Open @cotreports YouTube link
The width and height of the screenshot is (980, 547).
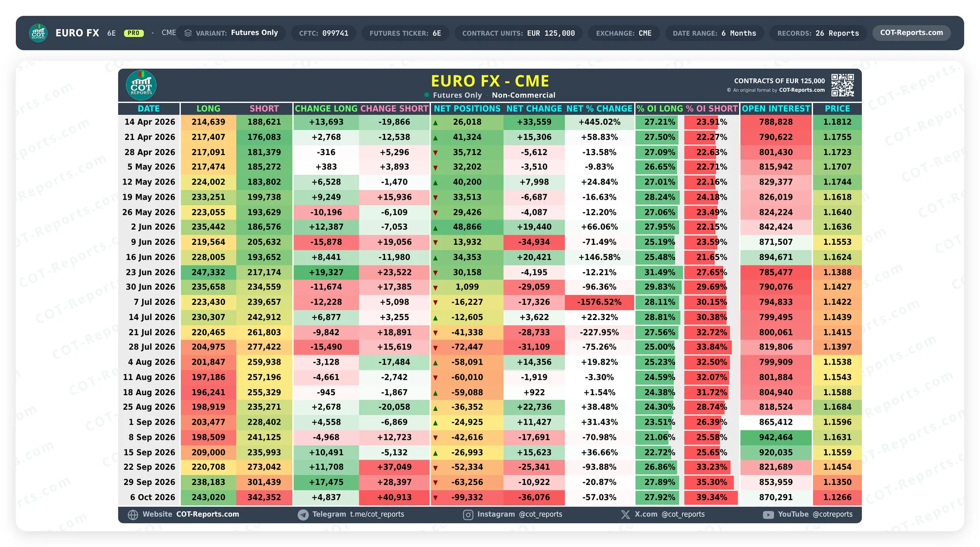click(832, 514)
